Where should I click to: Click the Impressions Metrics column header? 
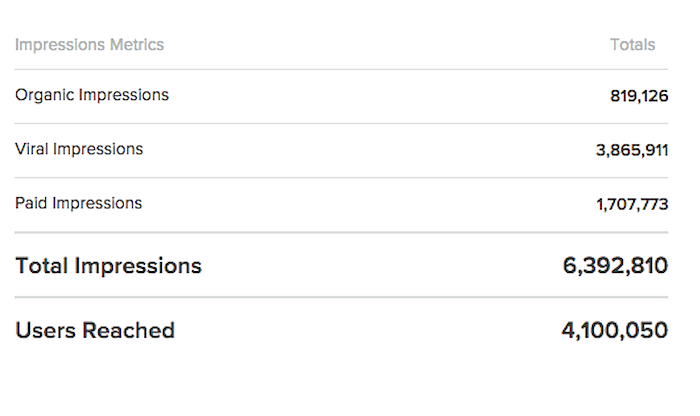coord(89,45)
